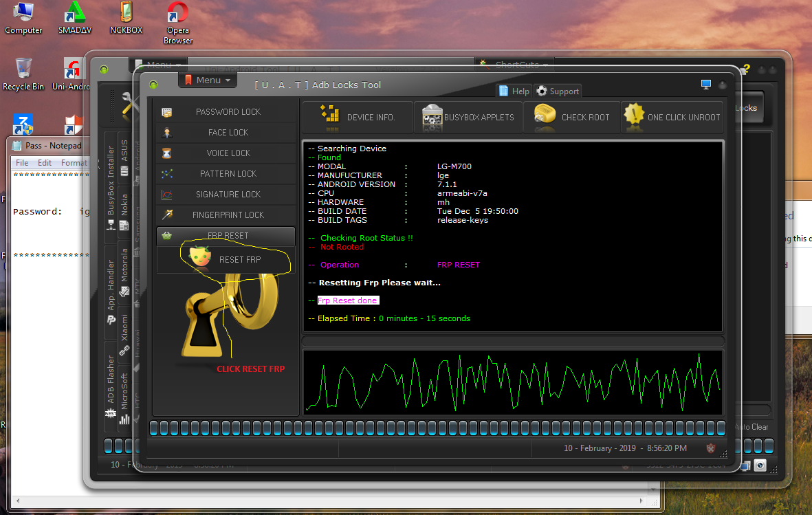Click the Check Root soap icon
Image resolution: width=812 pixels, height=515 pixels.
click(x=545, y=115)
